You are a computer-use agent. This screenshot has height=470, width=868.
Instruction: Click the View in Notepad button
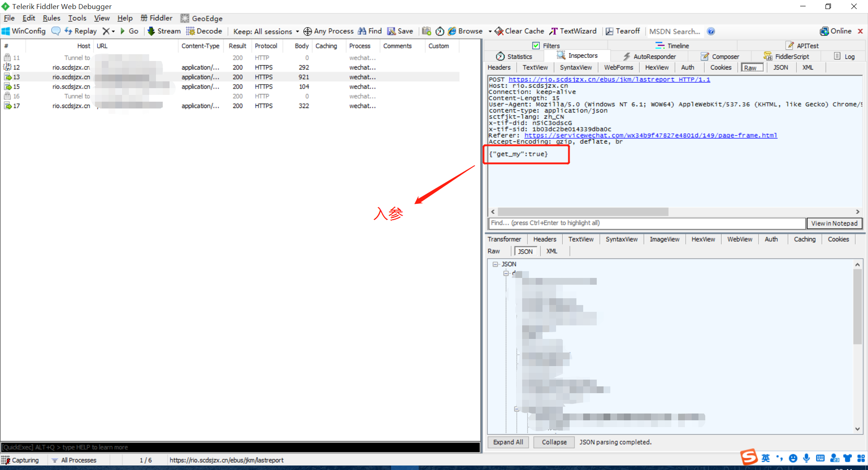click(834, 223)
